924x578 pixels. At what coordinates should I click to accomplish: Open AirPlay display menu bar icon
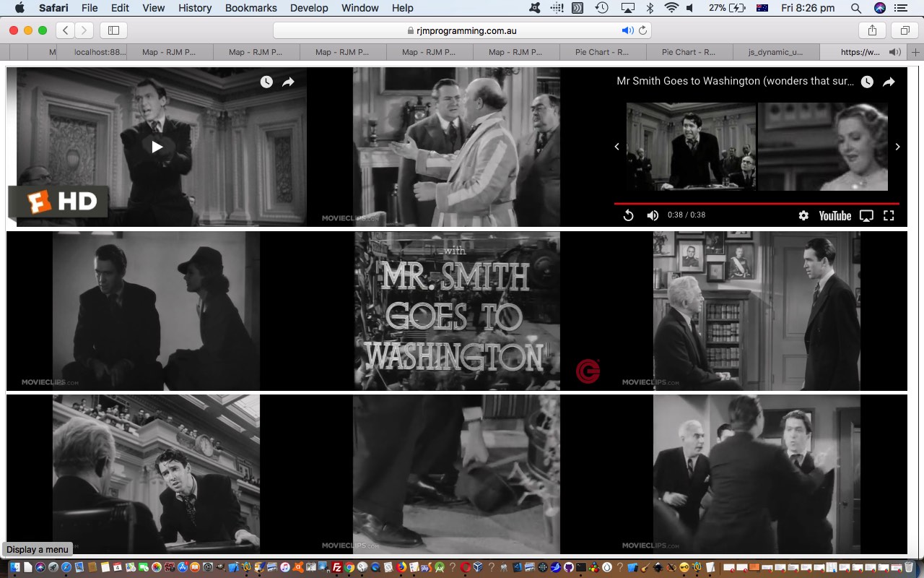627,8
